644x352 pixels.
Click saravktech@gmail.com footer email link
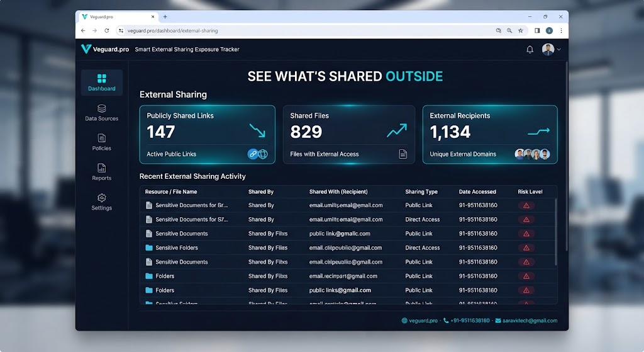pyautogui.click(x=526, y=321)
